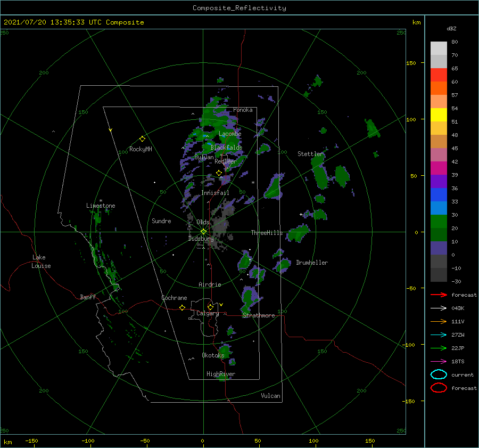479x448 pixels.
Task: Click the Composite_Reflectivity title text
Action: (240, 8)
